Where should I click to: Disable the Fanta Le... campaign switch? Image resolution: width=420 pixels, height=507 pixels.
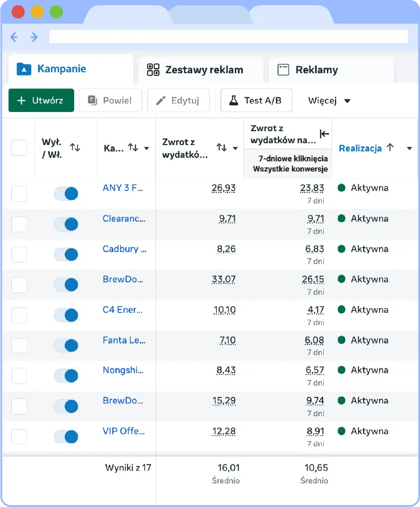[x=66, y=345]
